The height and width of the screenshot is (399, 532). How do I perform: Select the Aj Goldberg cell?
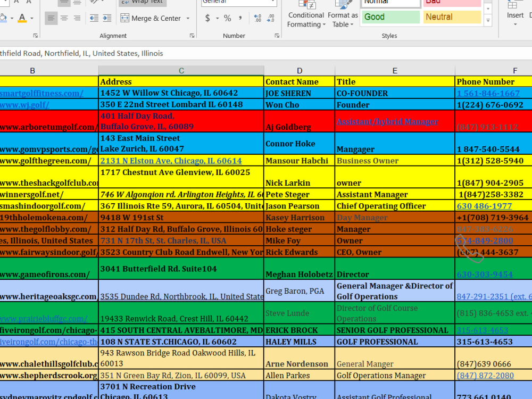(299, 121)
